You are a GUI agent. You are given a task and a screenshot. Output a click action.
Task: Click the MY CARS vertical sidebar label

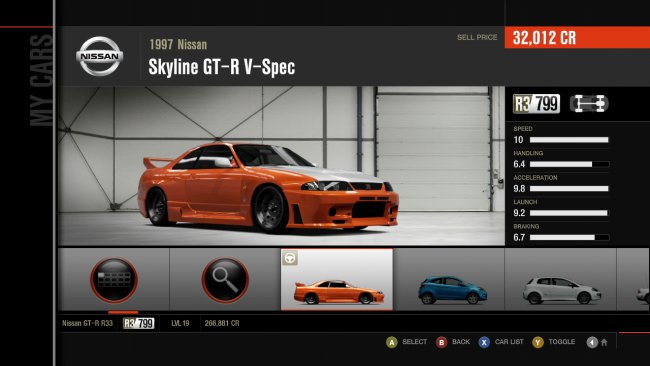(x=41, y=80)
